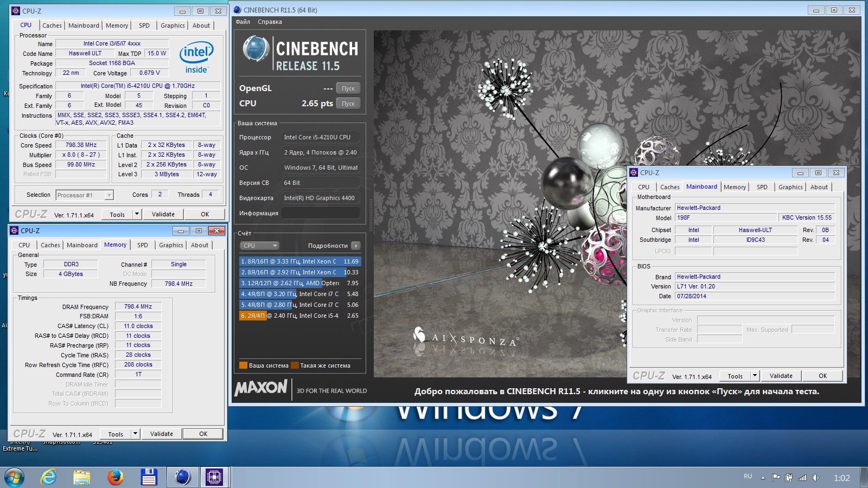Click the floppy disk icon in taskbar

149,477
